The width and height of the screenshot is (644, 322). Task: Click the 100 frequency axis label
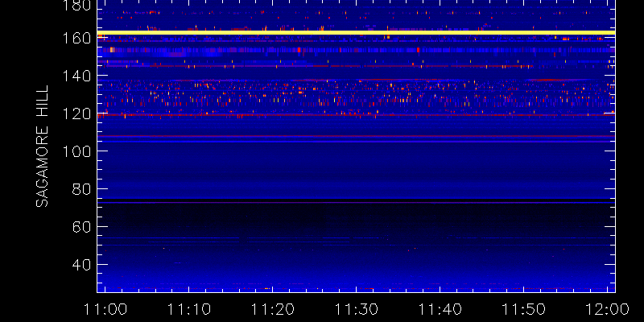pyautogui.click(x=76, y=151)
